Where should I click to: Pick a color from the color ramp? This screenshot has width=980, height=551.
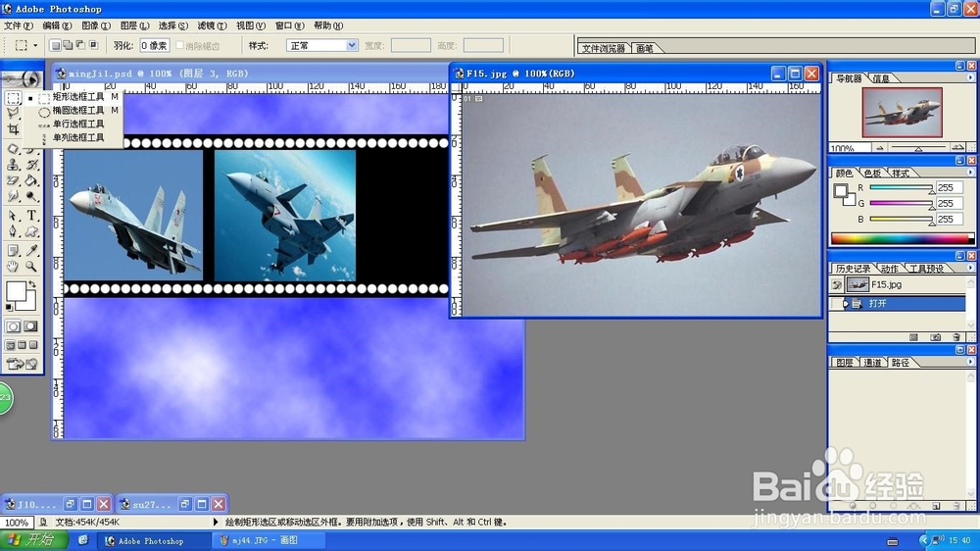902,238
